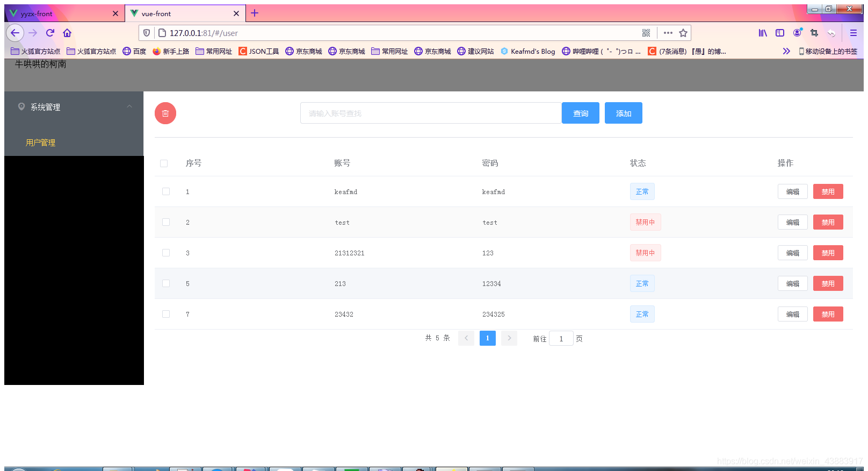
Task: Open page actions three-dot menu
Action: tap(668, 33)
